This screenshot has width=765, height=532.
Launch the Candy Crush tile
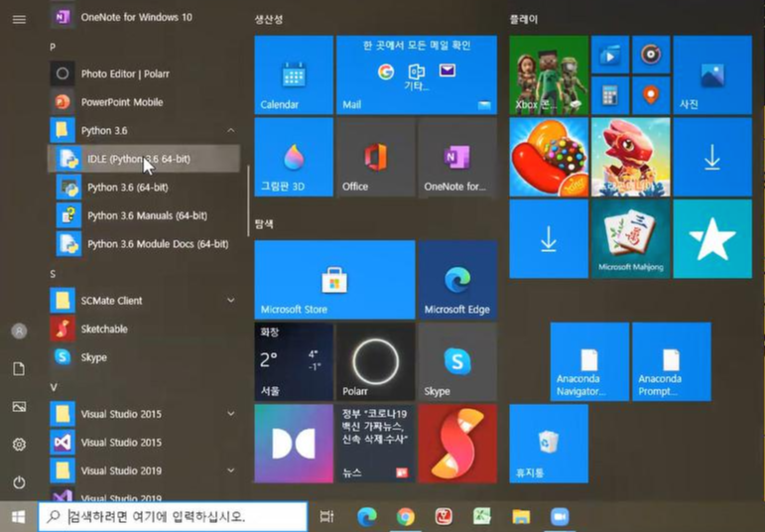pyautogui.click(x=549, y=157)
